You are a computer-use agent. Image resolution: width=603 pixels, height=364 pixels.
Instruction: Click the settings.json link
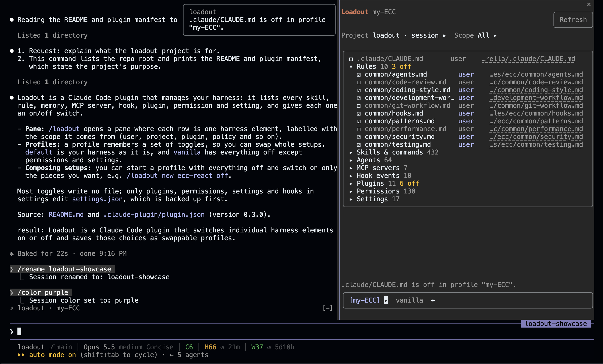(97, 199)
